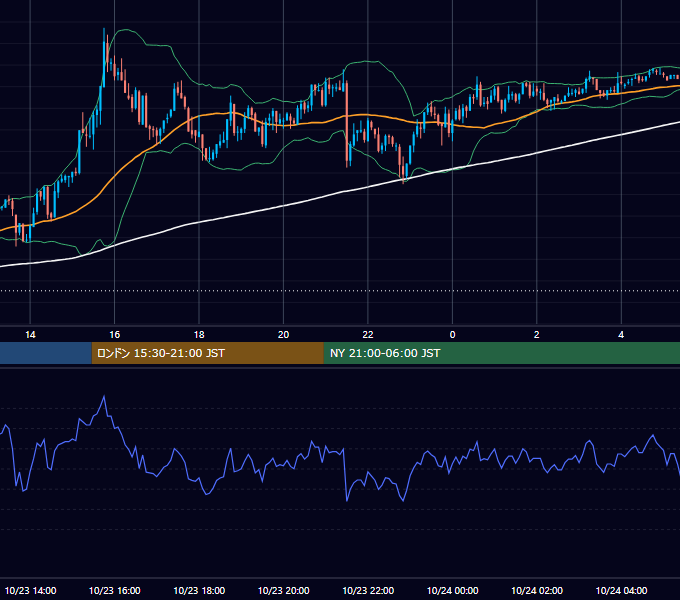The width and height of the screenshot is (680, 600).
Task: Click the '4' hour label on price chart axis
Action: pos(621,335)
